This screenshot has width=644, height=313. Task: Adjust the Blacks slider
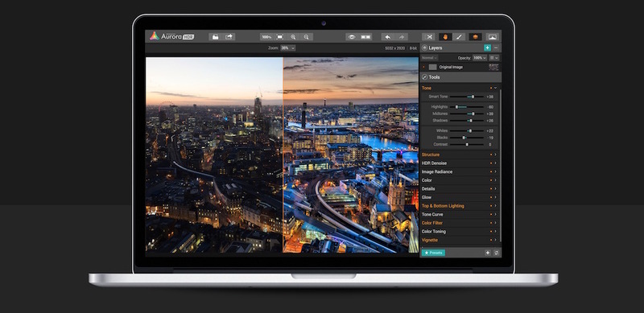(x=467, y=138)
